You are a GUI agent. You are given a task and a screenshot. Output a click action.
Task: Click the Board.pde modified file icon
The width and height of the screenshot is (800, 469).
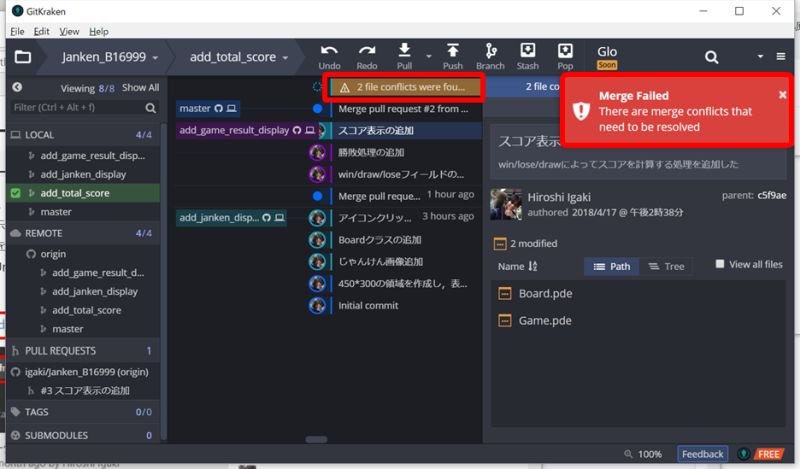click(505, 293)
